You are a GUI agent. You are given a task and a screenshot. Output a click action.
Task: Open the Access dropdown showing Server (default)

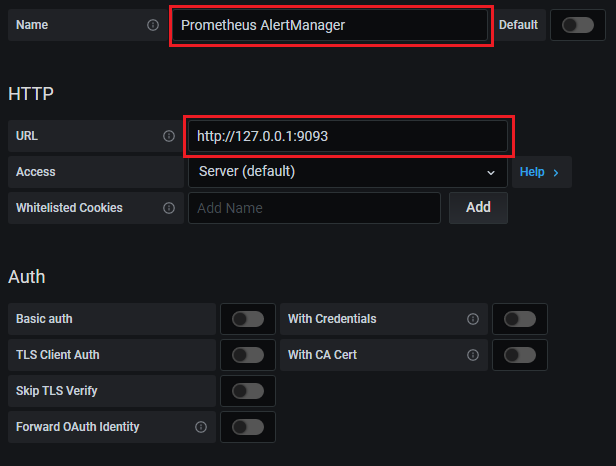pos(348,172)
